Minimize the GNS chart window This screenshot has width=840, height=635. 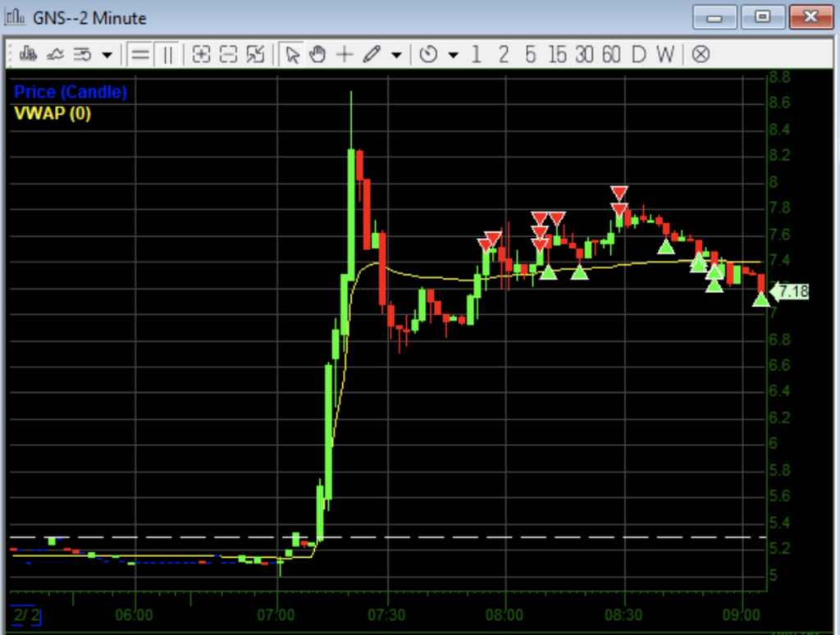click(714, 18)
